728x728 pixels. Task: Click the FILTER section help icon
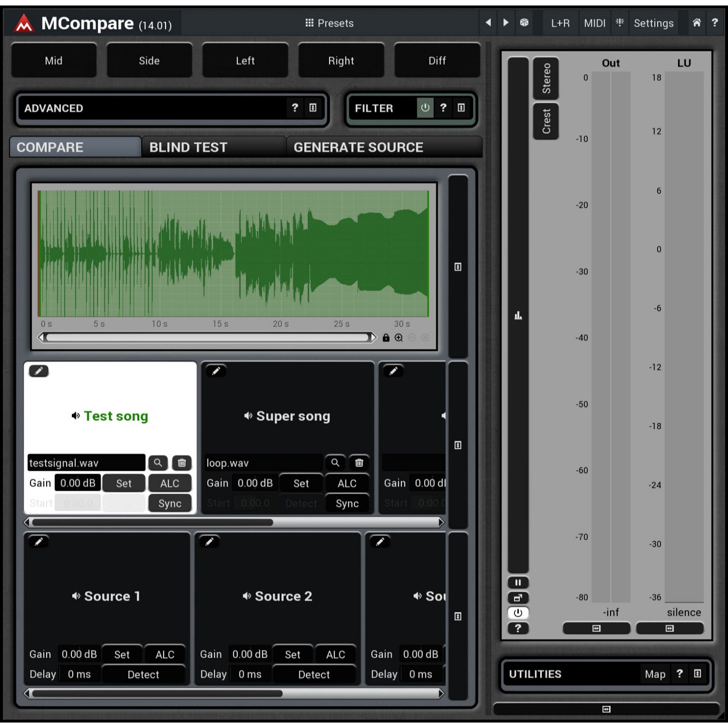[443, 107]
